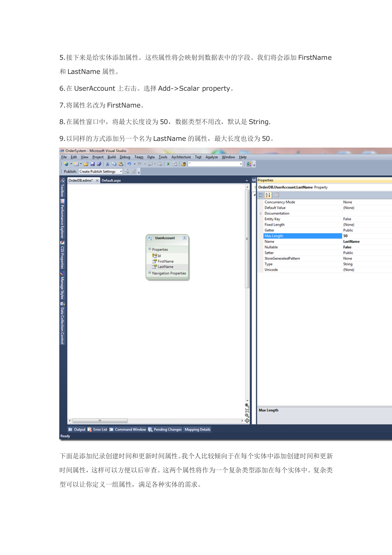This screenshot has width=392, height=555.
Task: Open the Mapping Details tab
Action: 197,429
